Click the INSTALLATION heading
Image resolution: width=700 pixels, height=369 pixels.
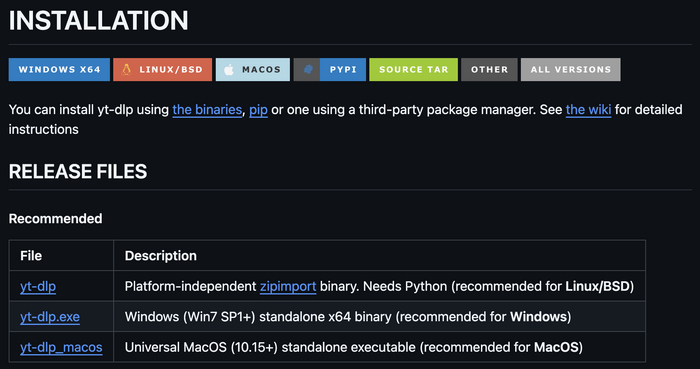99,21
